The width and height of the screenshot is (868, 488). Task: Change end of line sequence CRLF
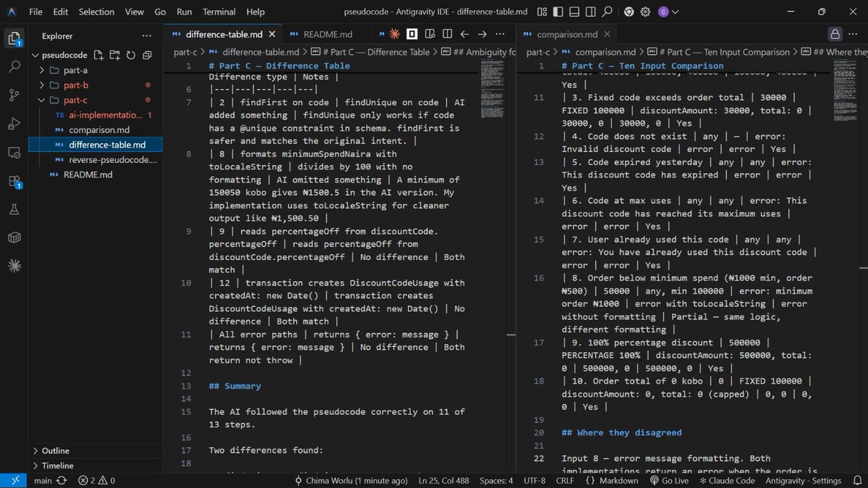[566, 480]
